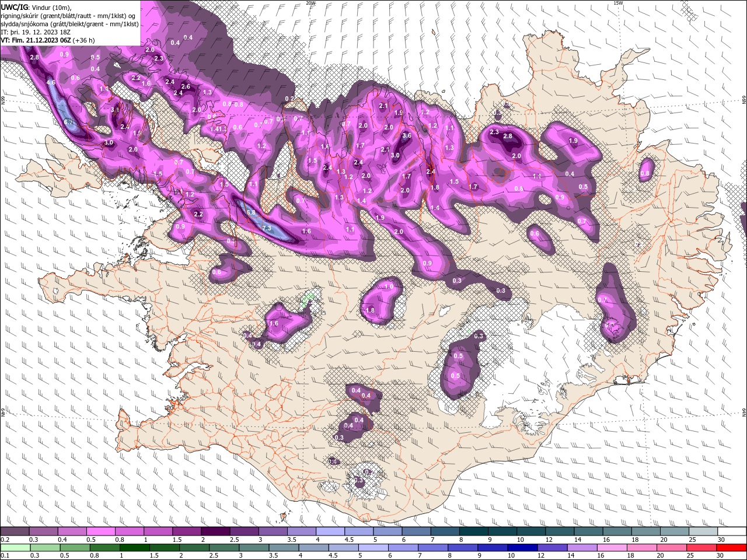Click the 6.8 precipitation value on the map

tap(251, 212)
